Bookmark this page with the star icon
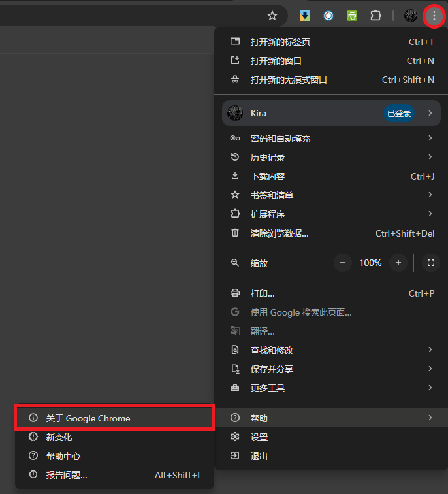 [272, 16]
